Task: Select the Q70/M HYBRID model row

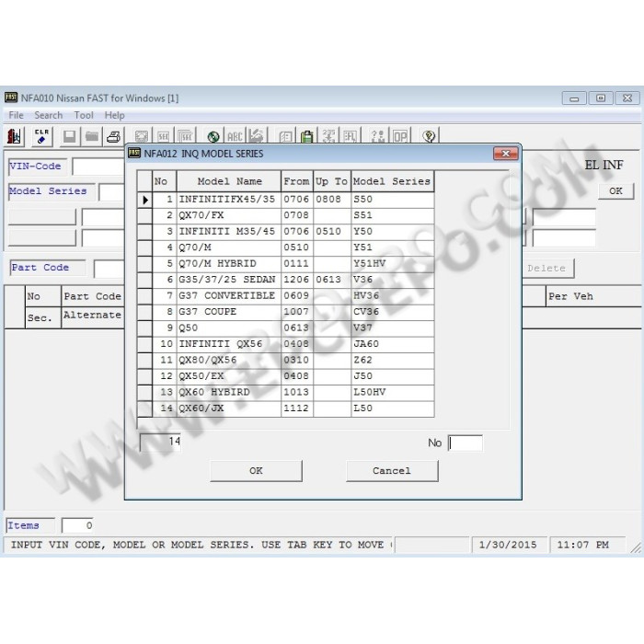Action: coord(285,264)
